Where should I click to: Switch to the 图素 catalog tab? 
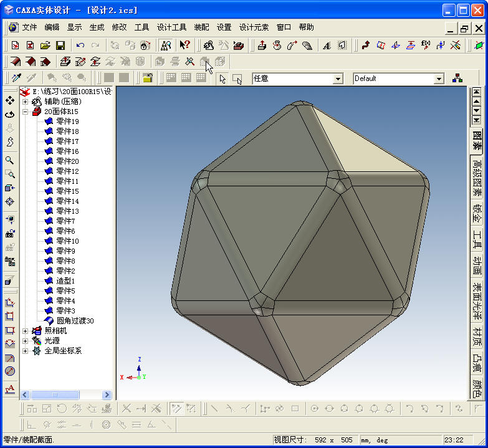477,140
